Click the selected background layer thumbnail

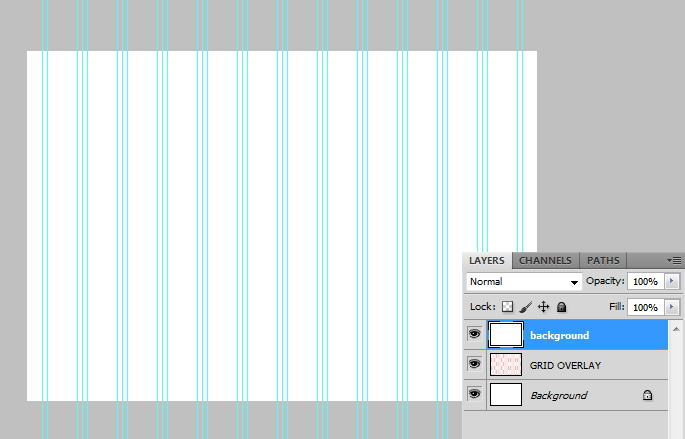(x=505, y=335)
